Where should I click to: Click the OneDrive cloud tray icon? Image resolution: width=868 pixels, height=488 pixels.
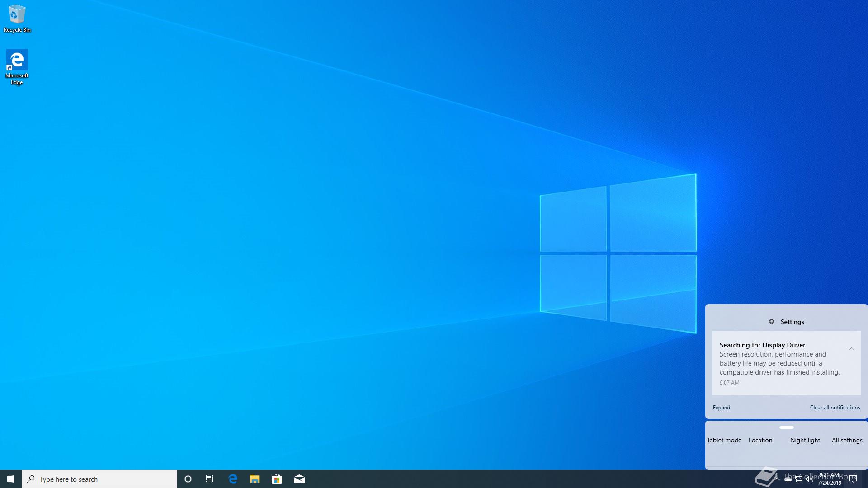[788, 479]
